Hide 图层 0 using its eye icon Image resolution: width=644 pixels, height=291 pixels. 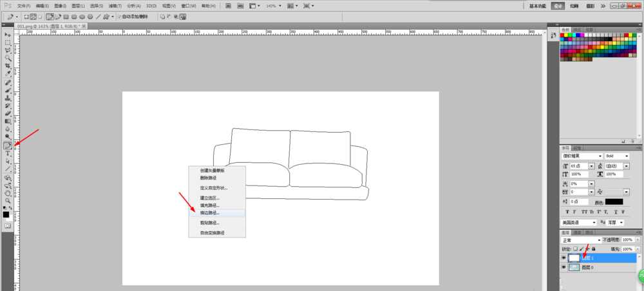pyautogui.click(x=563, y=267)
